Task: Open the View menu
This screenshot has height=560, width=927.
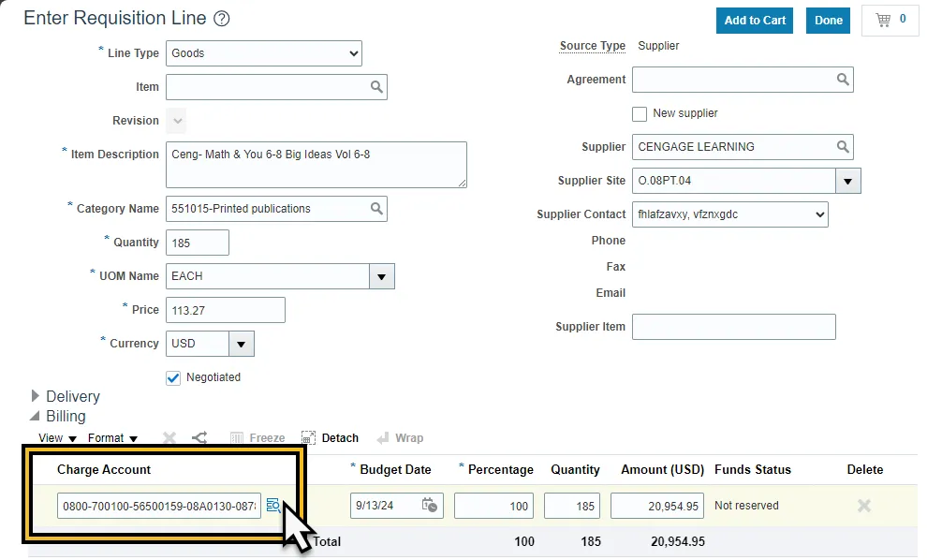Action: click(57, 438)
